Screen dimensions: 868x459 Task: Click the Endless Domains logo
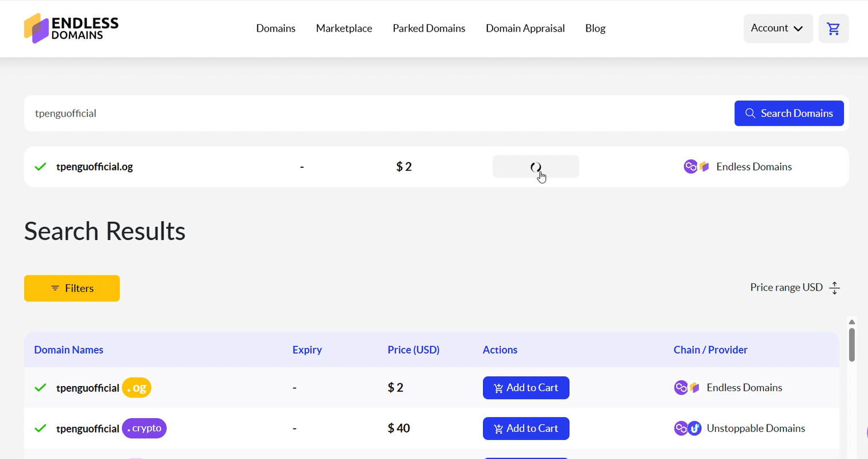coord(71,28)
